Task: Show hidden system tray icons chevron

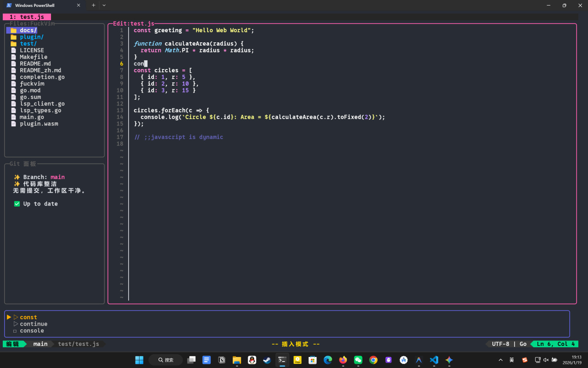Action: (501, 360)
